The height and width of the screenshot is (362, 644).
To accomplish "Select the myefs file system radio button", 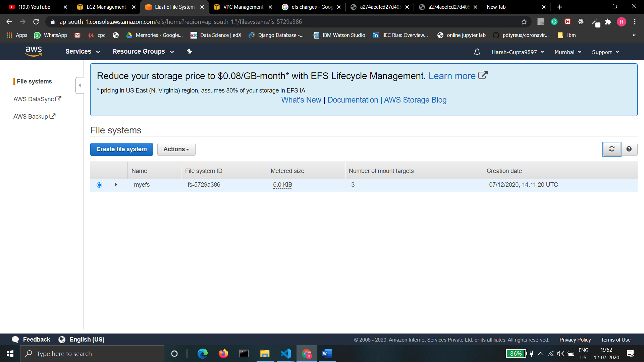I will tap(99, 185).
